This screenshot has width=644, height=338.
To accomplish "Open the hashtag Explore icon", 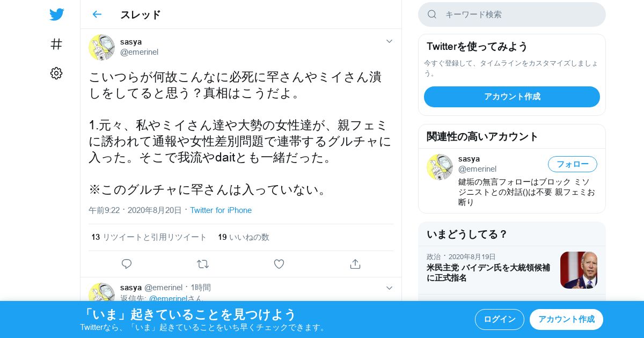I will [56, 44].
